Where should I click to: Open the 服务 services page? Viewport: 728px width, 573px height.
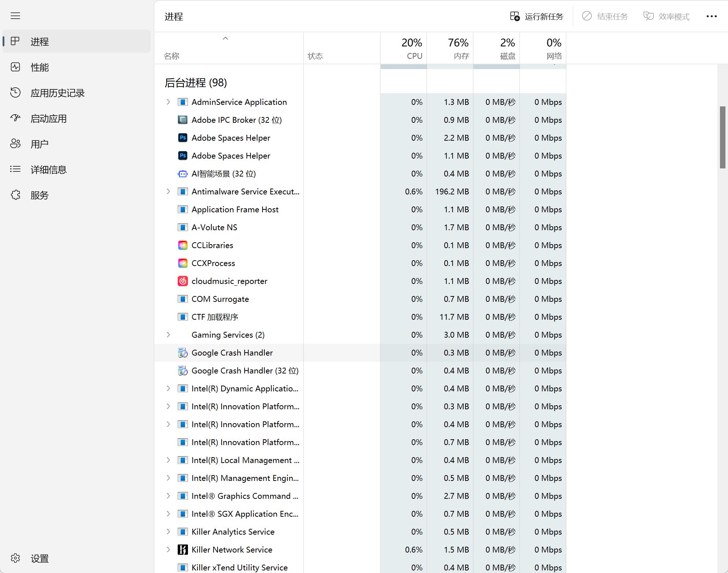[x=76, y=195]
